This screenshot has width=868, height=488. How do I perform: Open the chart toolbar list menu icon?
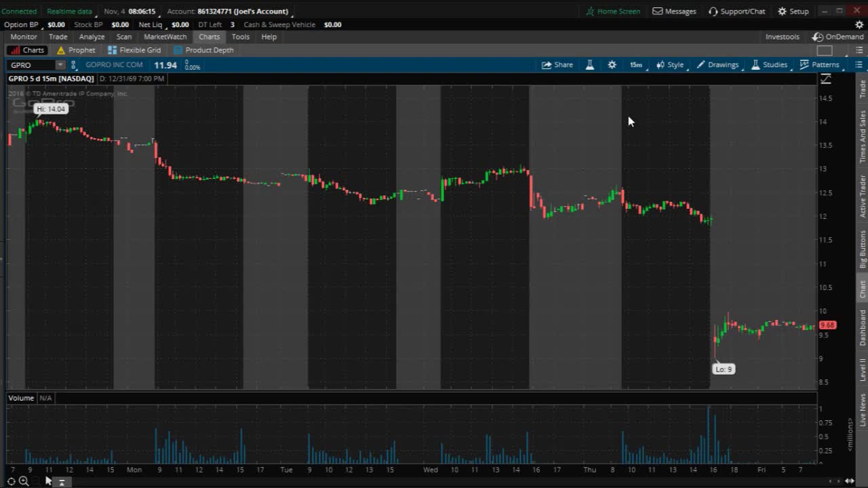click(859, 65)
